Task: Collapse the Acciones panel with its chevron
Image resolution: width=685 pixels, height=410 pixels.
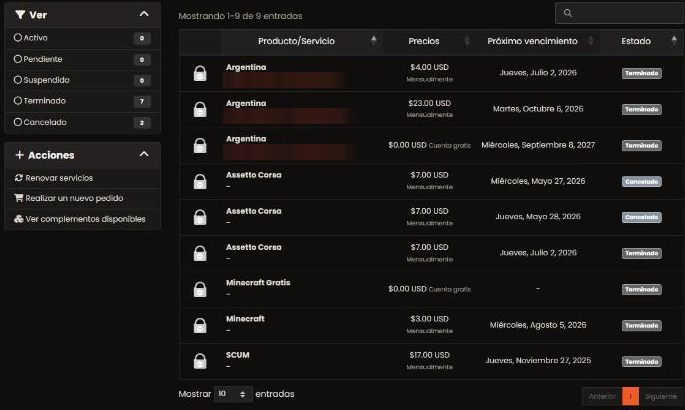Action: pos(144,154)
